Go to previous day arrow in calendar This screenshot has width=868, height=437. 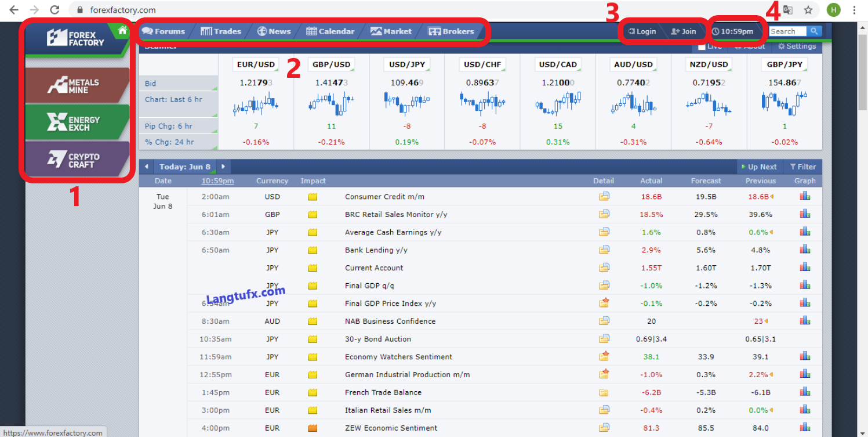click(x=147, y=167)
